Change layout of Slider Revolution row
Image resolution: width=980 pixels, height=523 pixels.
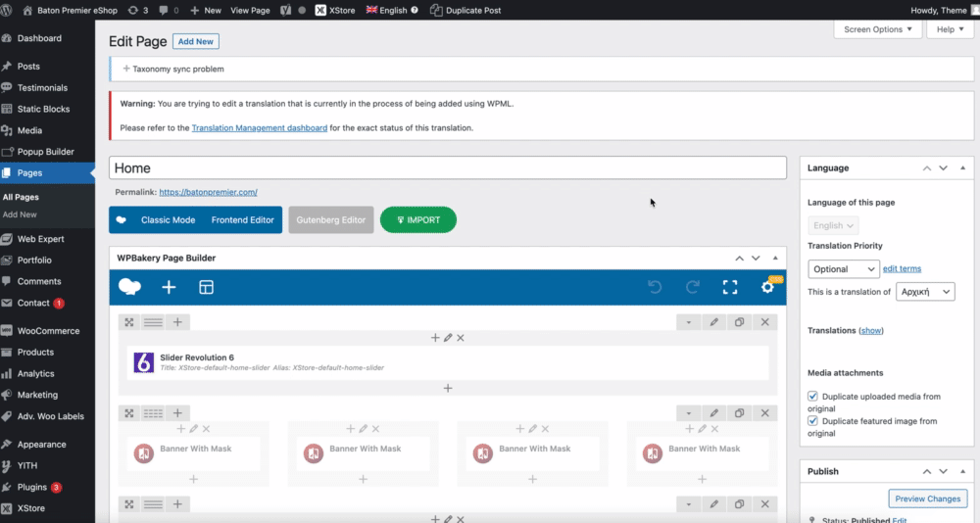153,322
